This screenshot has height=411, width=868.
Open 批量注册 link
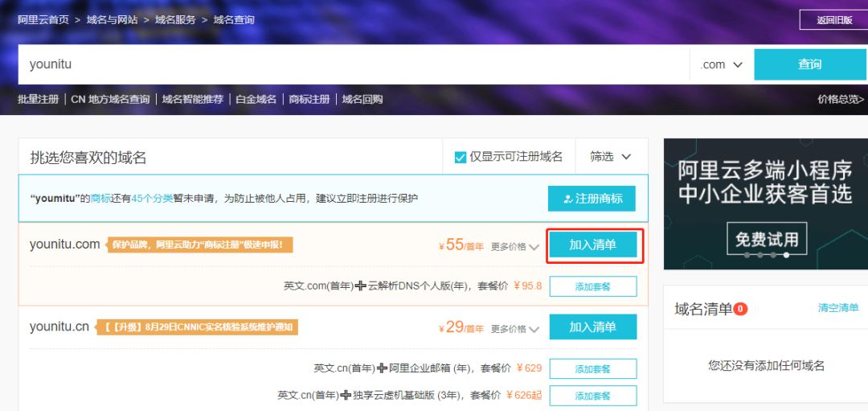tap(38, 99)
